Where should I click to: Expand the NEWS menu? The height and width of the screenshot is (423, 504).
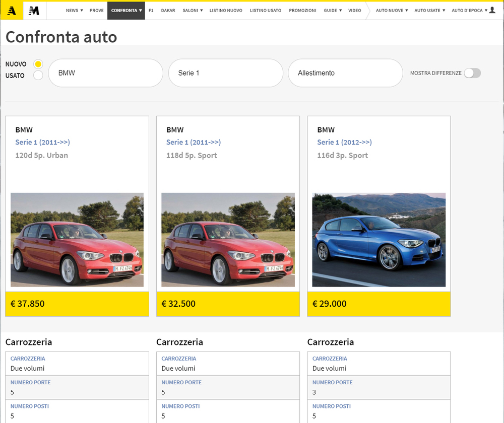pyautogui.click(x=74, y=11)
